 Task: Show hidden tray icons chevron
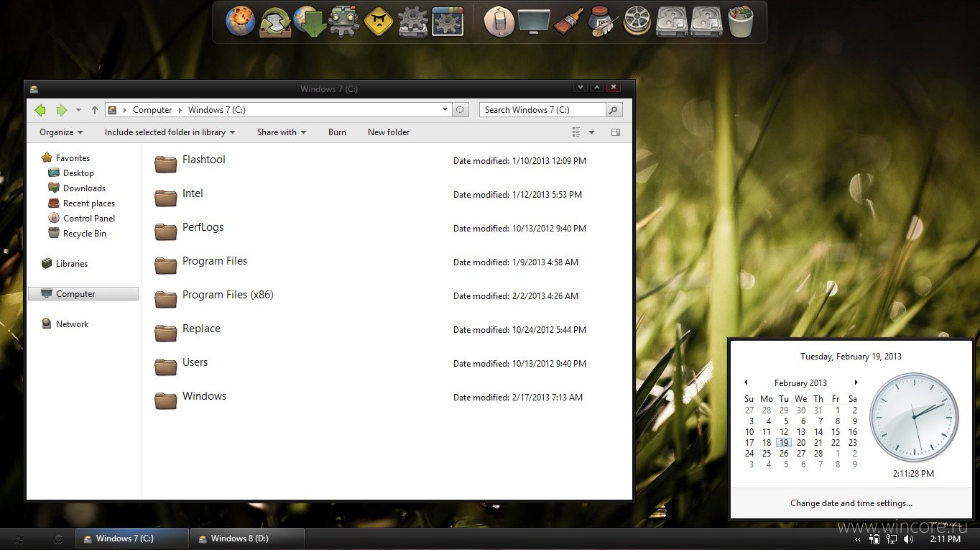click(x=858, y=539)
